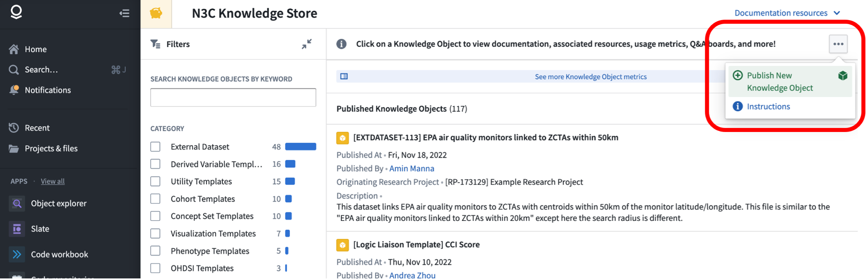868x280 pixels.
Task: Click the CATEGORY filter heading
Action: 167,129
